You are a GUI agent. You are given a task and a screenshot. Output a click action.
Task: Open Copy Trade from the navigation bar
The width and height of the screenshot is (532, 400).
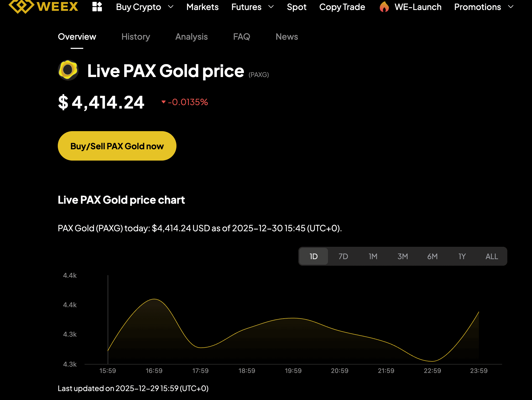click(342, 7)
